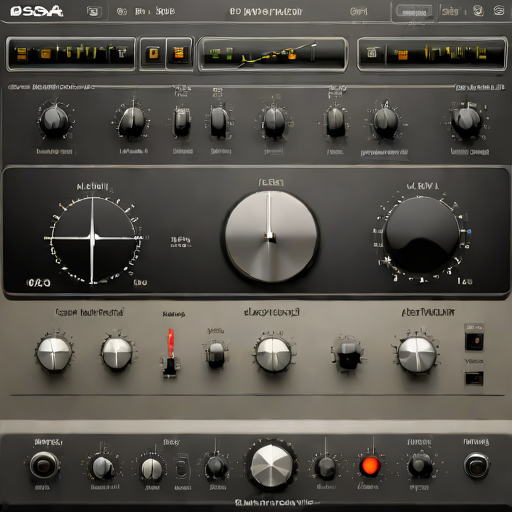Click the second silver knob on the grey panel
Viewport: 512px width, 512px height.
click(117, 353)
